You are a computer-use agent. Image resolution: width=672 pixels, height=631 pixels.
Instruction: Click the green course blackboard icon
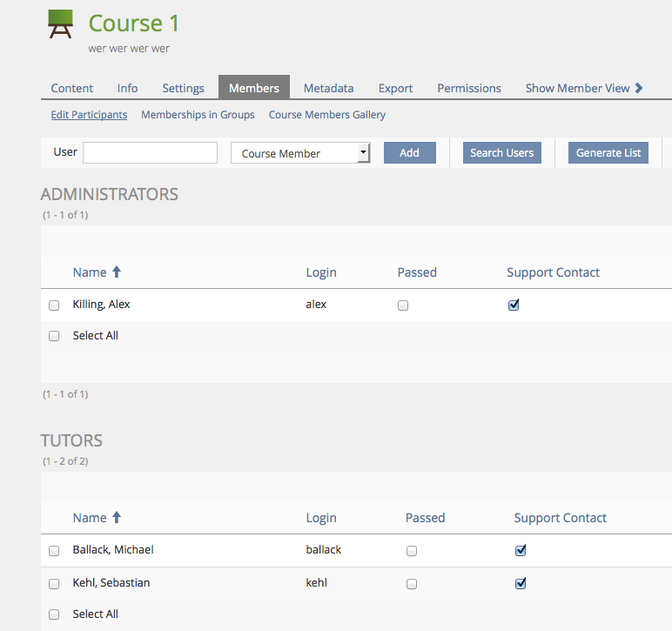[x=60, y=24]
